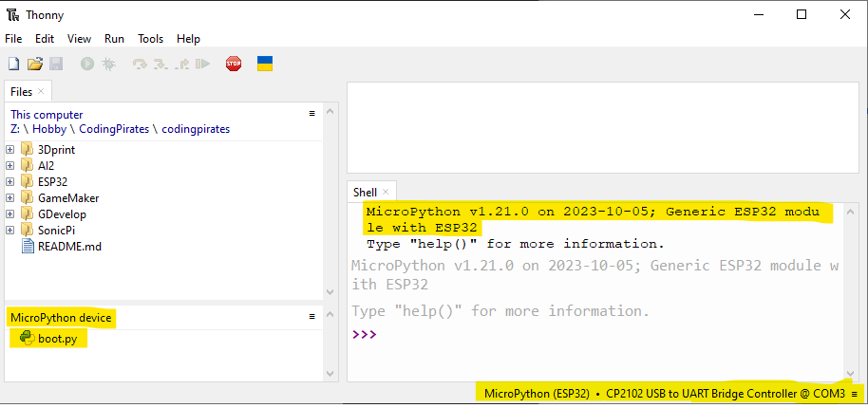868x408 pixels.
Task: Open boot.py on MicroPython device
Action: pos(57,339)
